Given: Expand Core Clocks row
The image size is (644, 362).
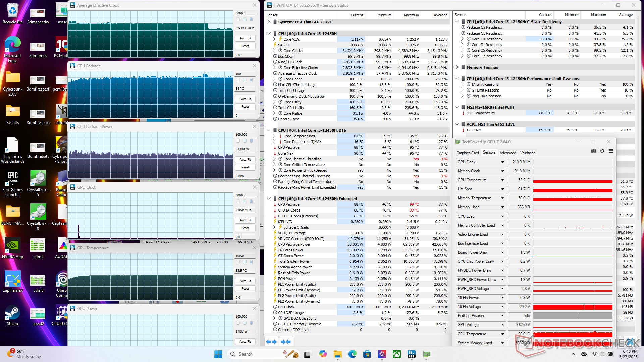Looking at the screenshot, I should pyautogui.click(x=274, y=51).
